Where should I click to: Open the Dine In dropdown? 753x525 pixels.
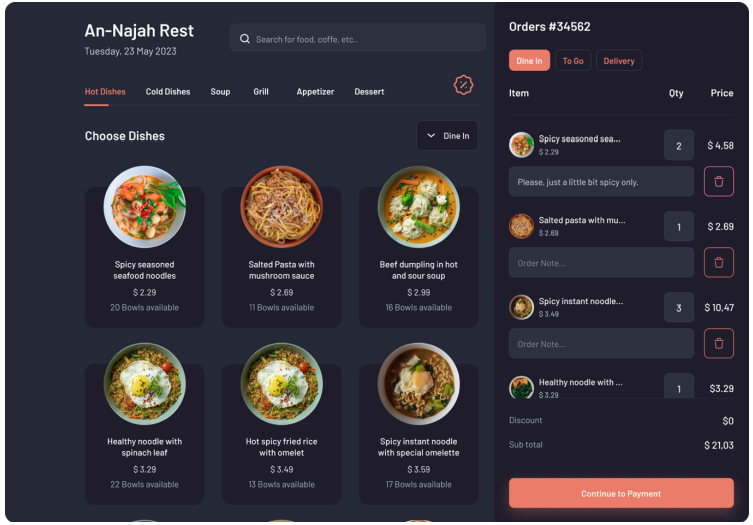point(447,136)
